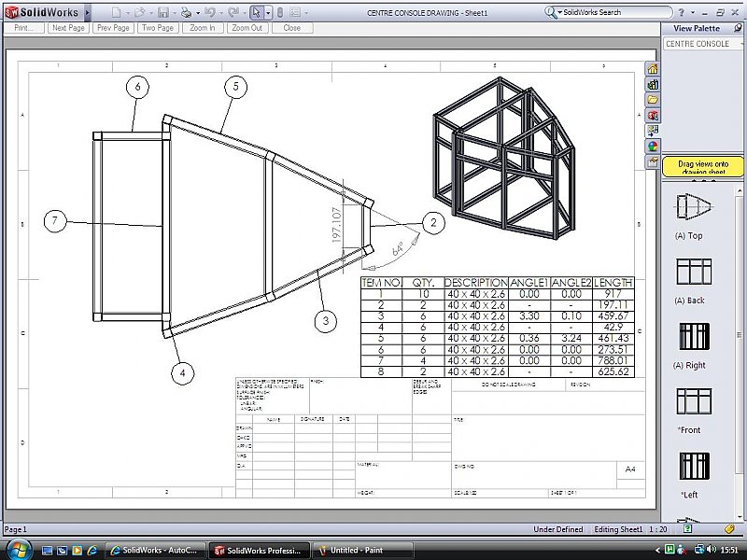747x560 pixels.
Task: Open the Help dropdown arrow
Action: pos(692,13)
